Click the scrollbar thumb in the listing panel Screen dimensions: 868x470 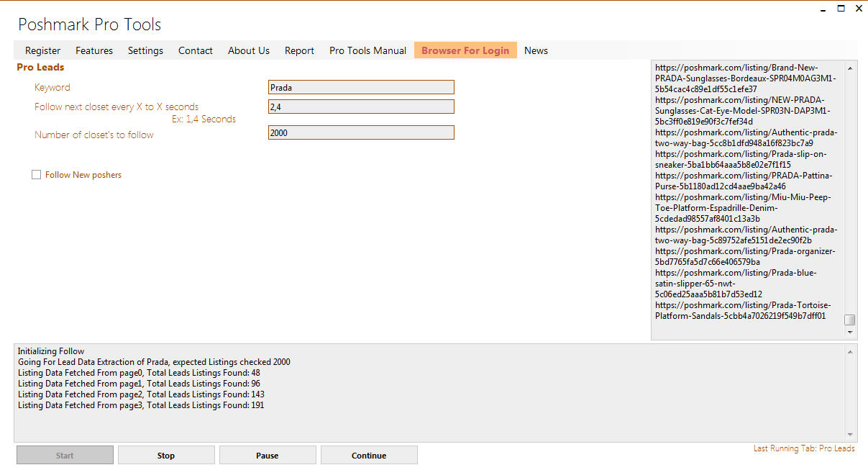coord(850,320)
